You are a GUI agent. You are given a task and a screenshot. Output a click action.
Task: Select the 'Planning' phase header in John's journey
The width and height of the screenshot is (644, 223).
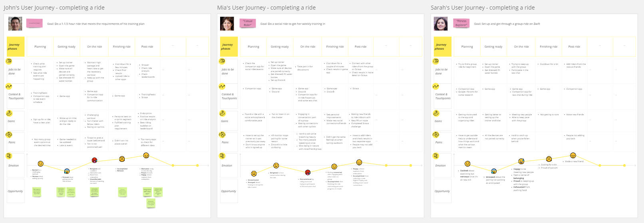40,47
